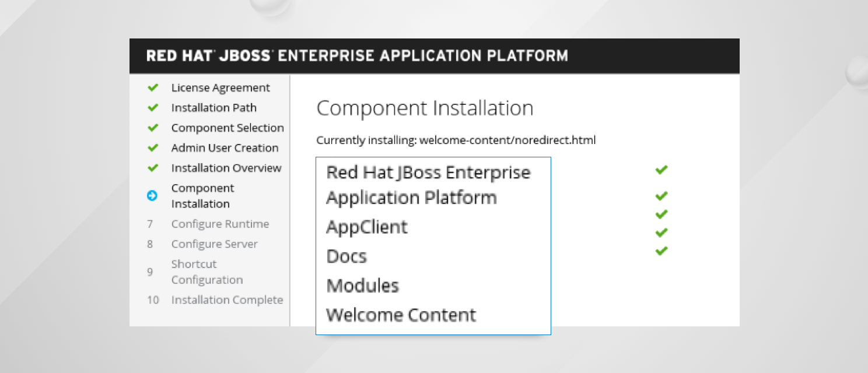The height and width of the screenshot is (373, 868).
Task: Select the Docs component in the list
Action: coord(346,256)
